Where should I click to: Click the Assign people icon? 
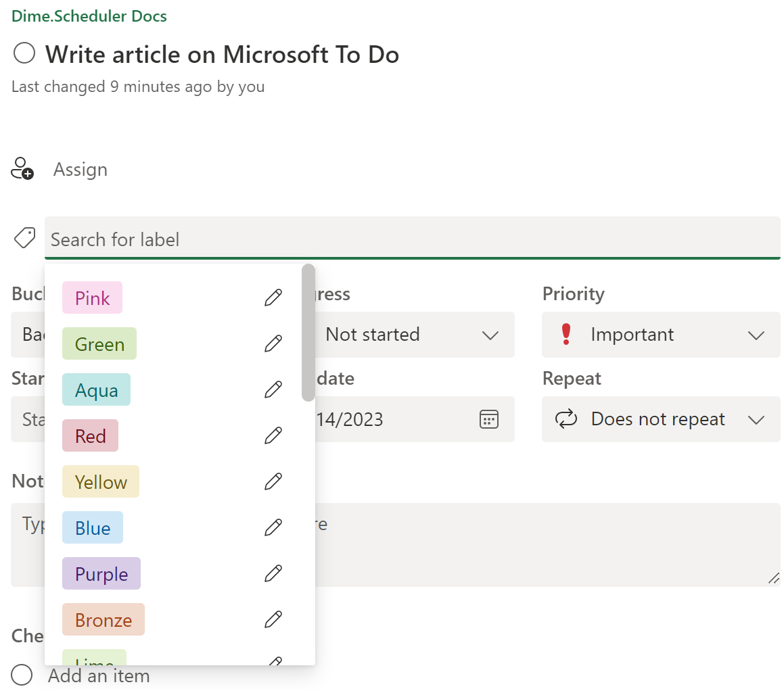pyautogui.click(x=22, y=169)
